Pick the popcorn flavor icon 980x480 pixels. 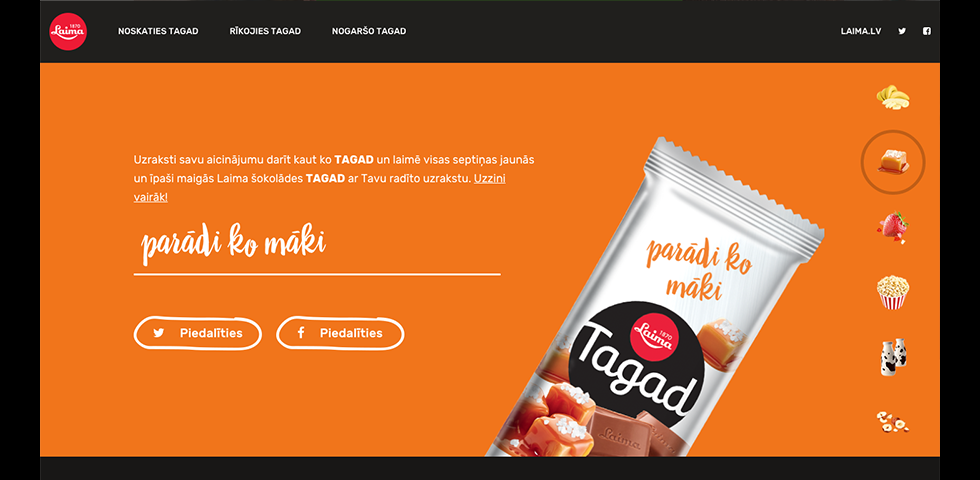pyautogui.click(x=892, y=292)
